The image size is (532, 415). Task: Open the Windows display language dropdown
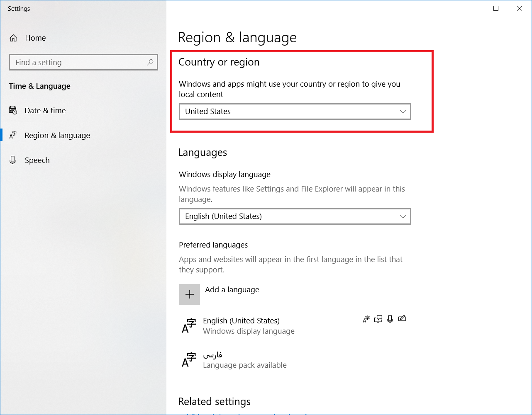tap(295, 216)
